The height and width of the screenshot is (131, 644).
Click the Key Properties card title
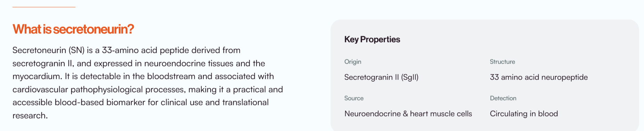click(x=372, y=40)
